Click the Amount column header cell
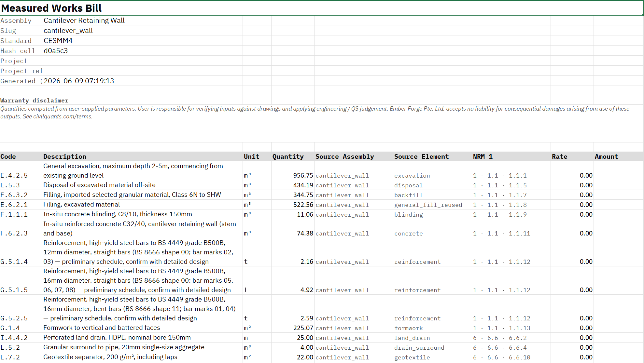This screenshot has height=363, width=644. [619, 156]
